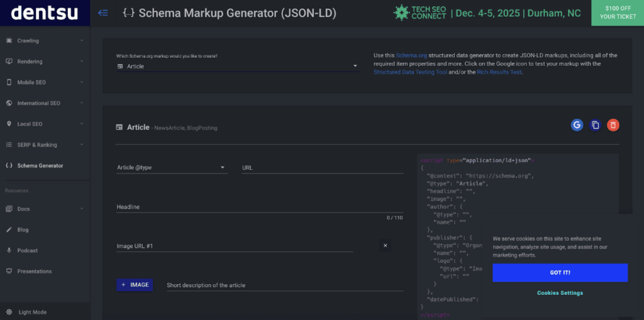Expand the Rendering menu chevron
Image resolution: width=644 pixels, height=320 pixels.
tap(82, 62)
